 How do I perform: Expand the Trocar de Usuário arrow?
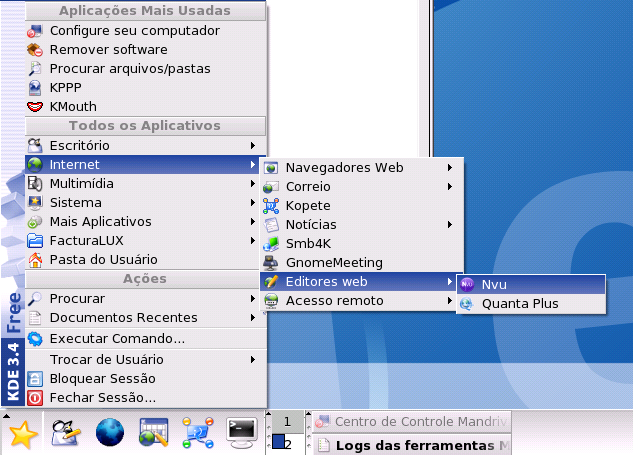coord(253,360)
